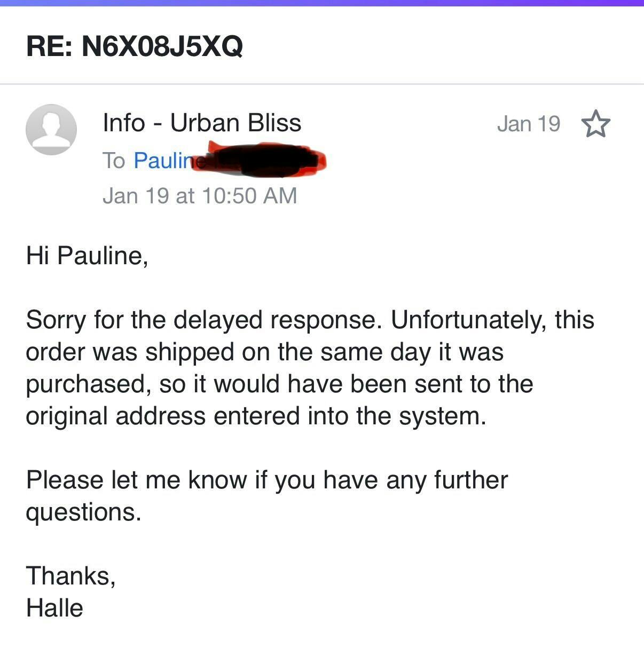Click the "To" label before recipient
This screenshot has height=656, width=644.
[x=113, y=160]
